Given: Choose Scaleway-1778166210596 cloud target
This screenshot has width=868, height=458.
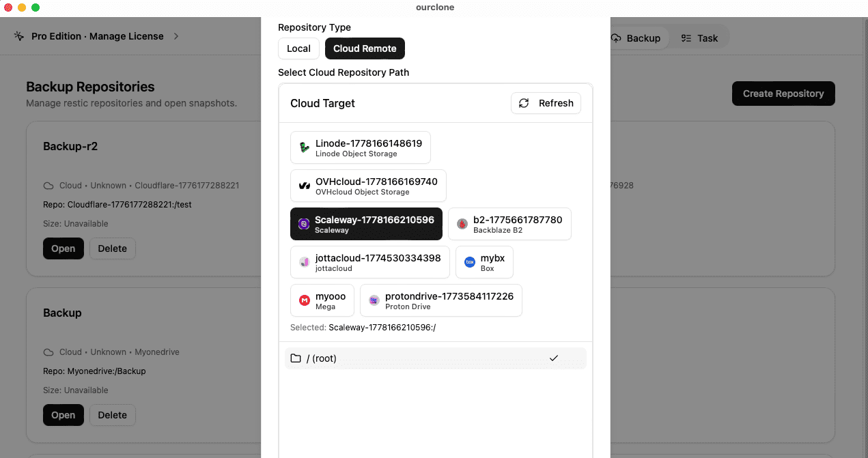Looking at the screenshot, I should [x=366, y=224].
